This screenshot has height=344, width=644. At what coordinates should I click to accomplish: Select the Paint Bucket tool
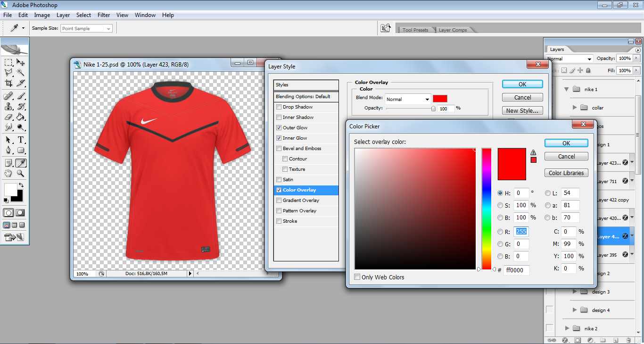click(x=21, y=117)
